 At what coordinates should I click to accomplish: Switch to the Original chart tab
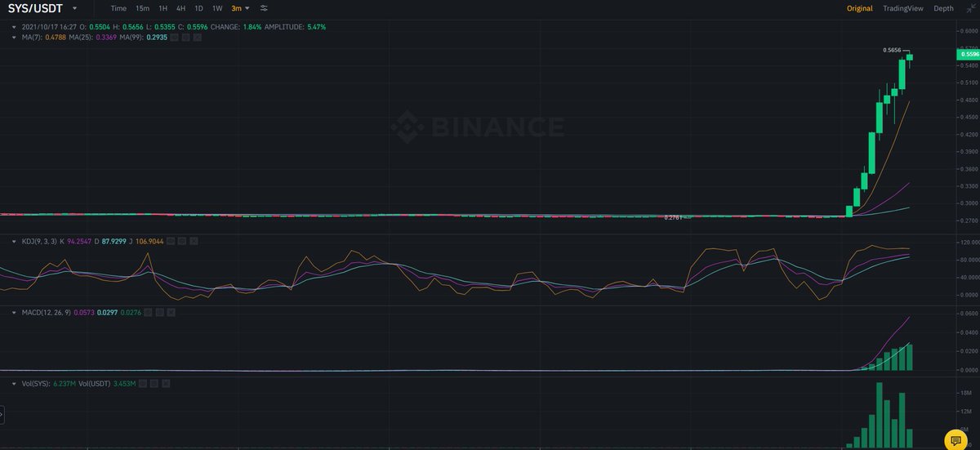[x=859, y=8]
